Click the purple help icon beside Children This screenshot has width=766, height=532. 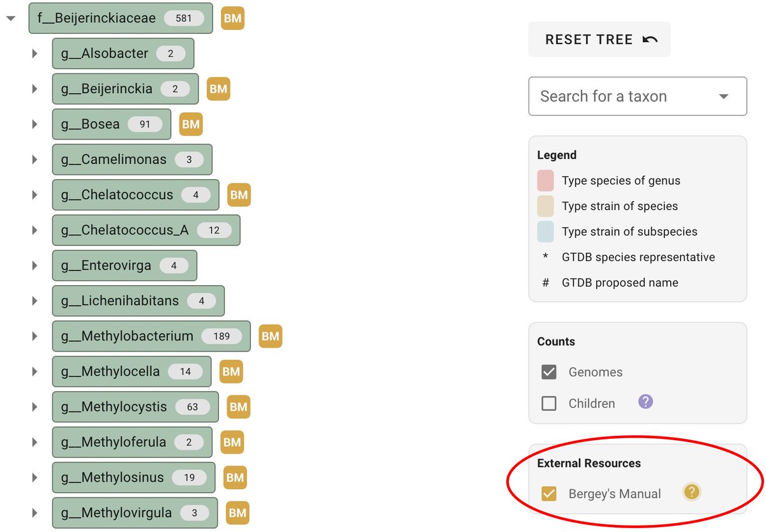pyautogui.click(x=645, y=402)
